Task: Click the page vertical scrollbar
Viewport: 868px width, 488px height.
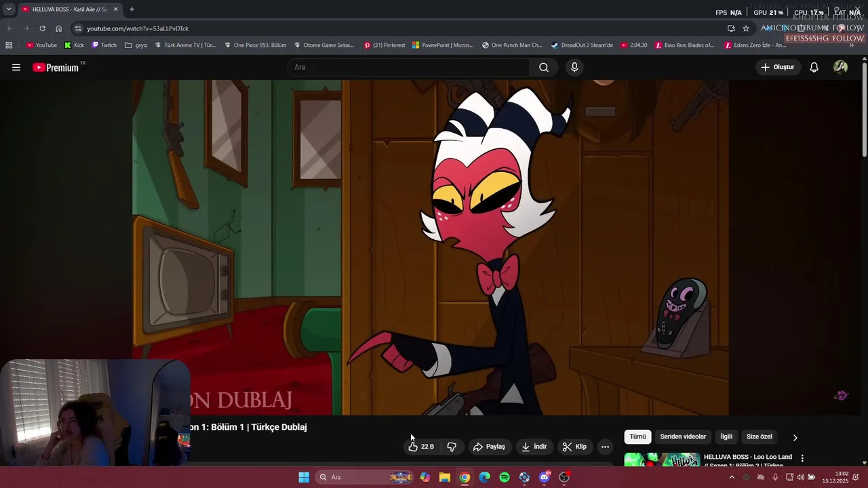Action: click(864, 108)
